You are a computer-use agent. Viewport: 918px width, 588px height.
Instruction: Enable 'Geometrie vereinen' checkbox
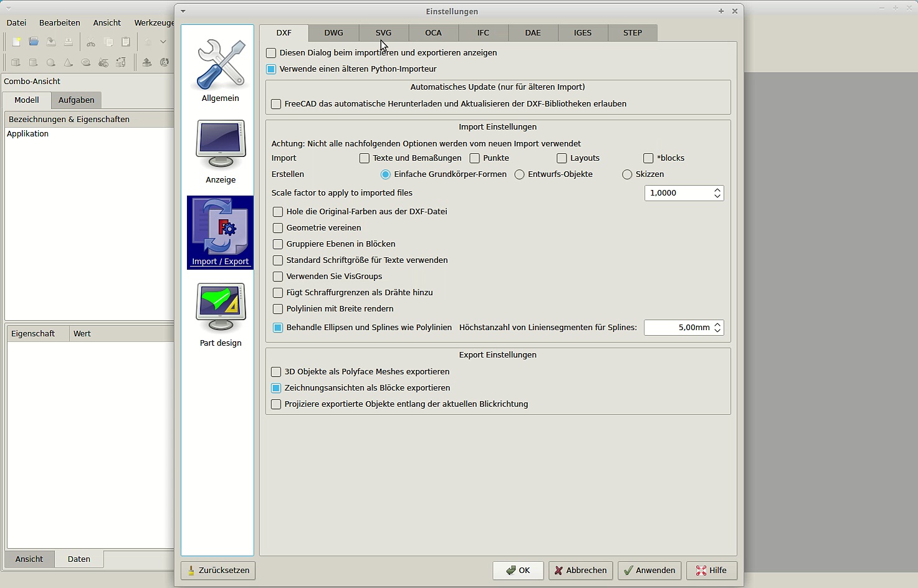point(278,228)
